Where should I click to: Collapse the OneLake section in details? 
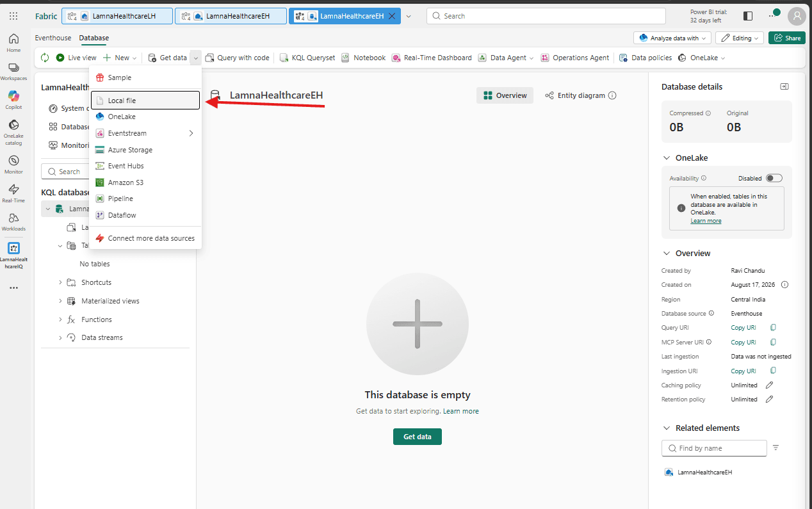click(x=667, y=158)
